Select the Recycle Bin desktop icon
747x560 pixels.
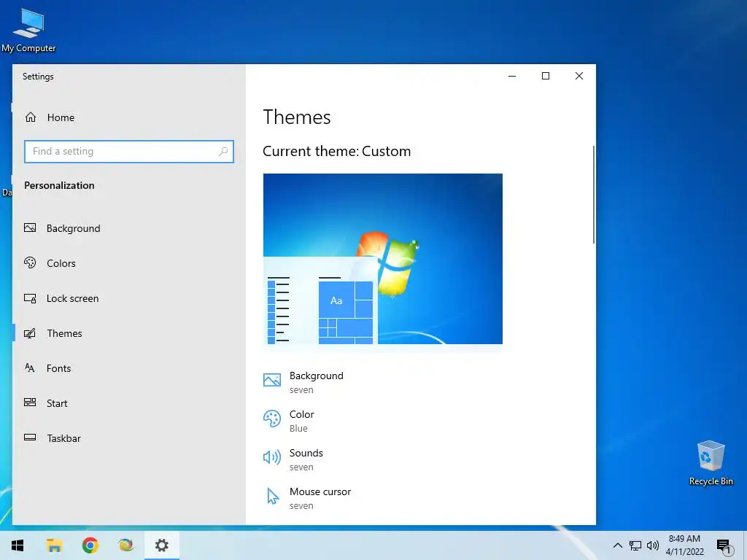pyautogui.click(x=711, y=463)
